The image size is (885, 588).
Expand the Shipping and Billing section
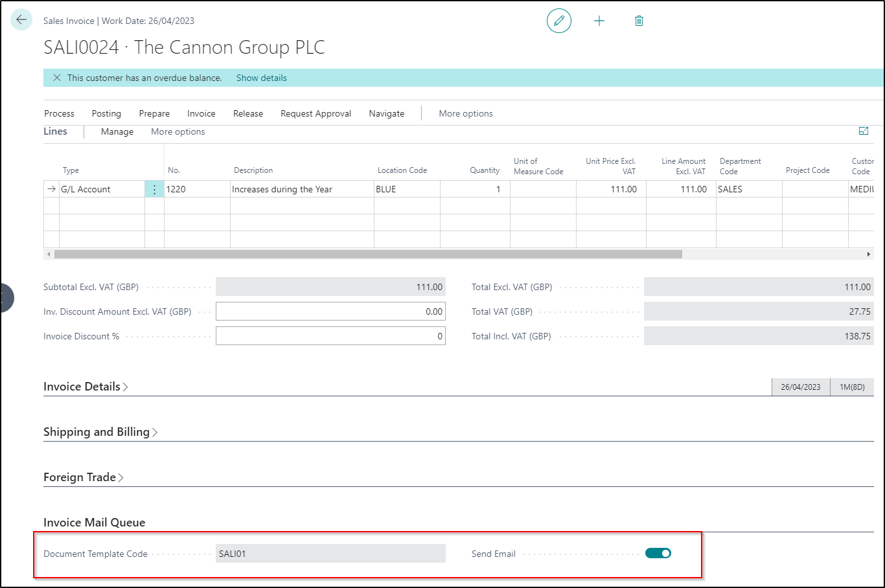click(x=100, y=432)
